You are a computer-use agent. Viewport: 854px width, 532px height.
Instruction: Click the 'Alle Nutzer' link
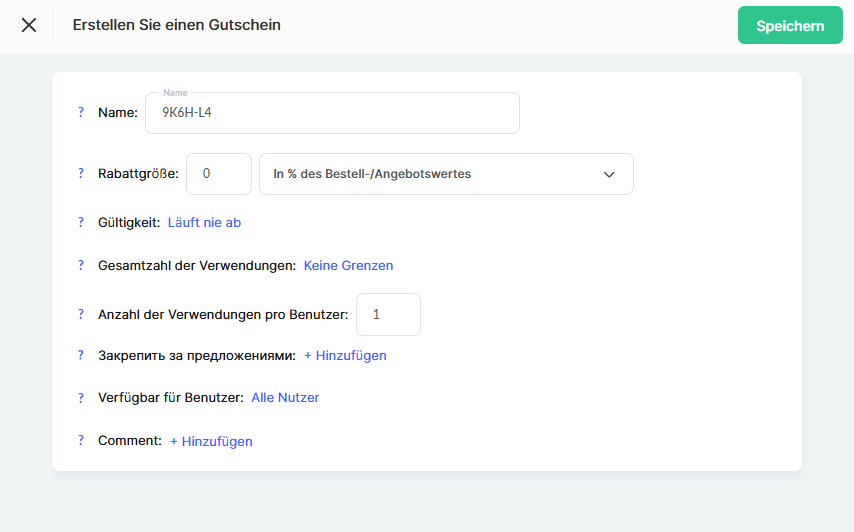point(285,398)
